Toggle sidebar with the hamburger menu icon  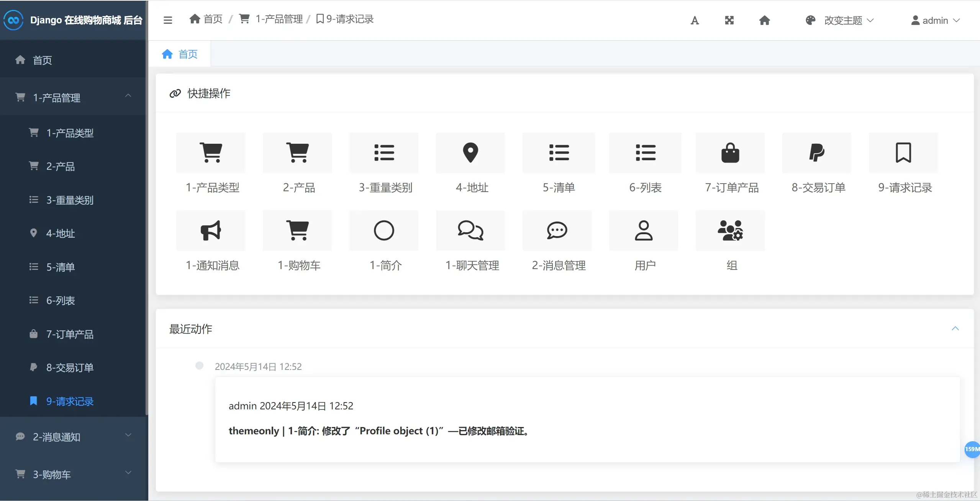coord(167,20)
